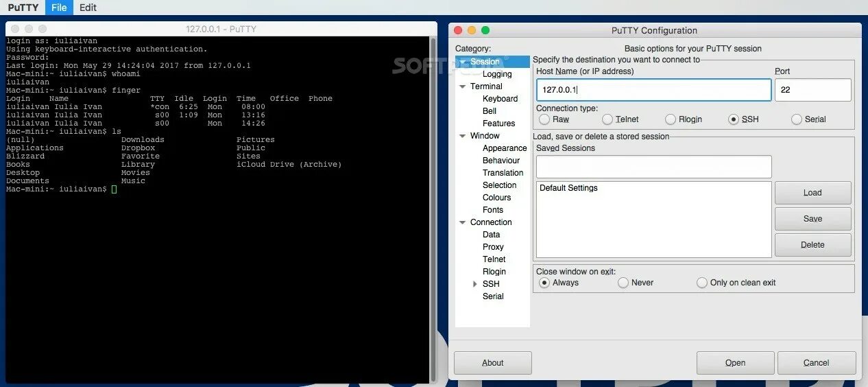Select Terminal category

[x=486, y=86]
